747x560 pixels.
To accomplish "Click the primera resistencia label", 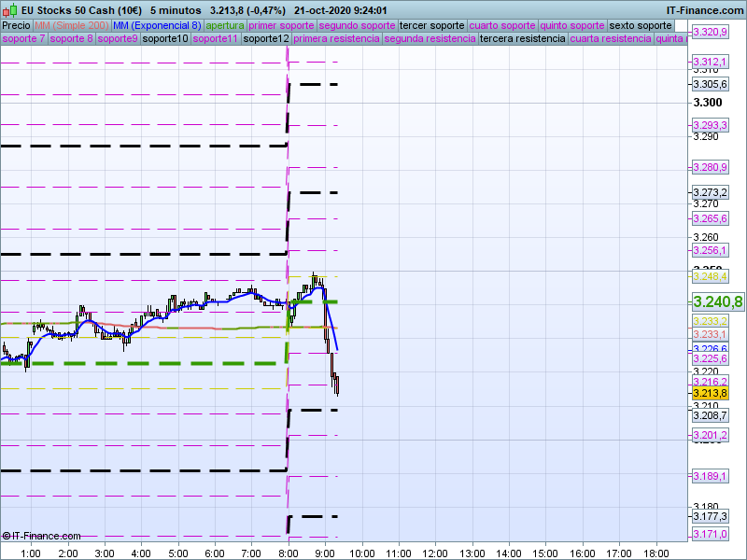I will coord(336,39).
